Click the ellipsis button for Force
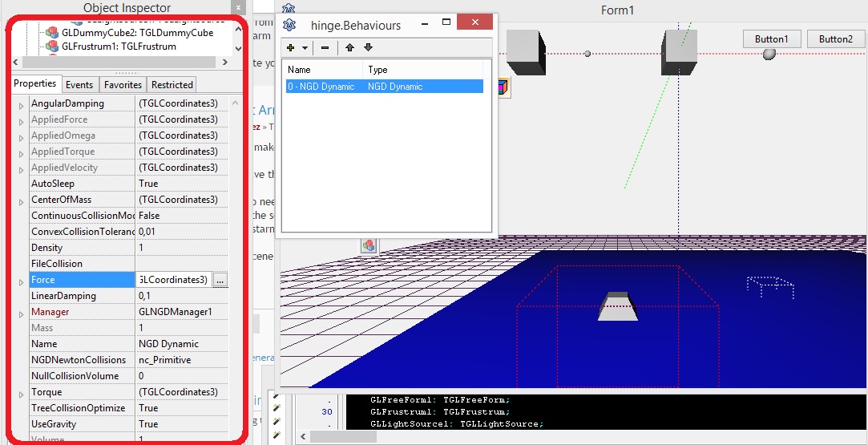 [220, 280]
